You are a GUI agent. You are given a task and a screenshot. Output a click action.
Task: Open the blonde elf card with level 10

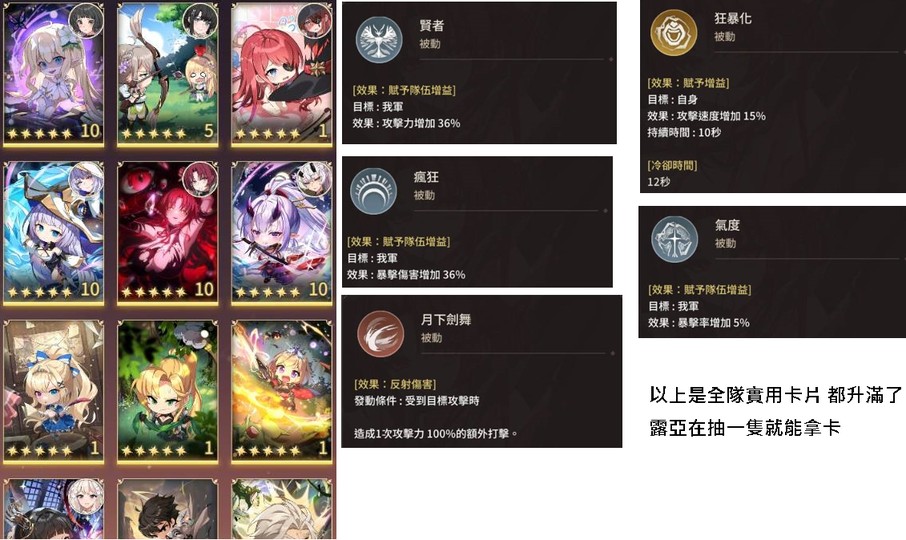pyautogui.click(x=54, y=73)
